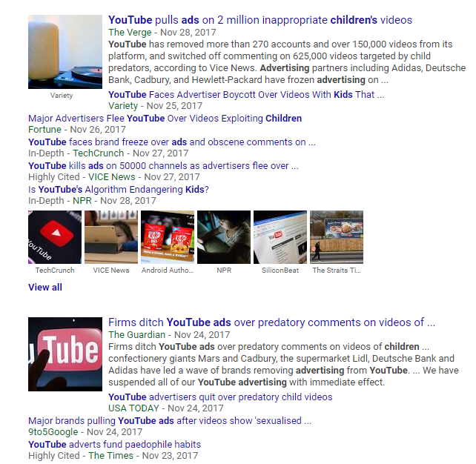Viewport: 476px width, 464px height.
Task: Open USA TODAY 'advertisers quit' article
Action: pos(220,397)
